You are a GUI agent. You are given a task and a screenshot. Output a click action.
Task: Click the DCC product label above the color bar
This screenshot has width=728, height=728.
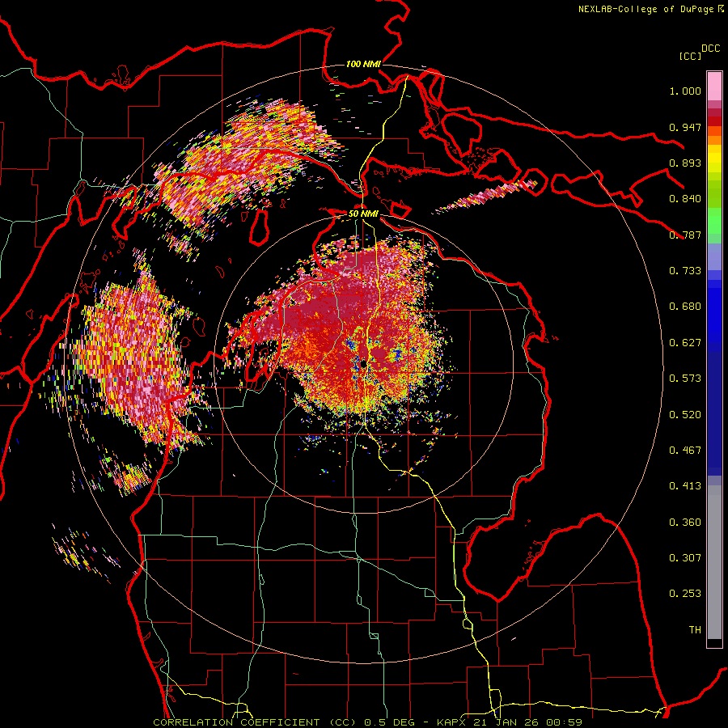[x=711, y=49]
